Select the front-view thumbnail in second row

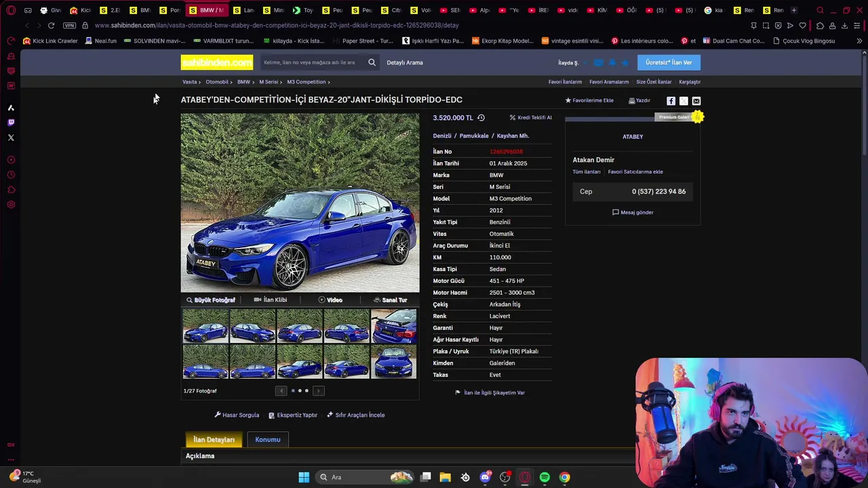tap(393, 361)
